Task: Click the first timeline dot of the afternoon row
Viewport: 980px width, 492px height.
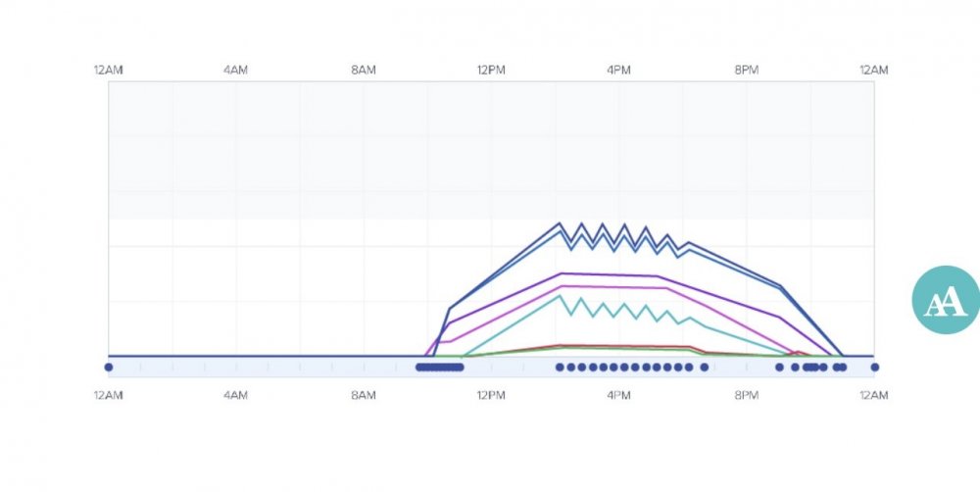Action: (560, 368)
